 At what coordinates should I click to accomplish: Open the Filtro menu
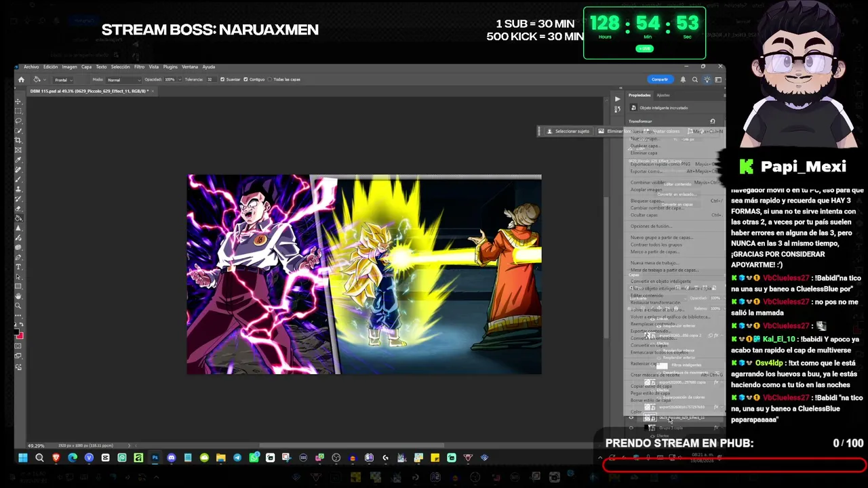[139, 66]
